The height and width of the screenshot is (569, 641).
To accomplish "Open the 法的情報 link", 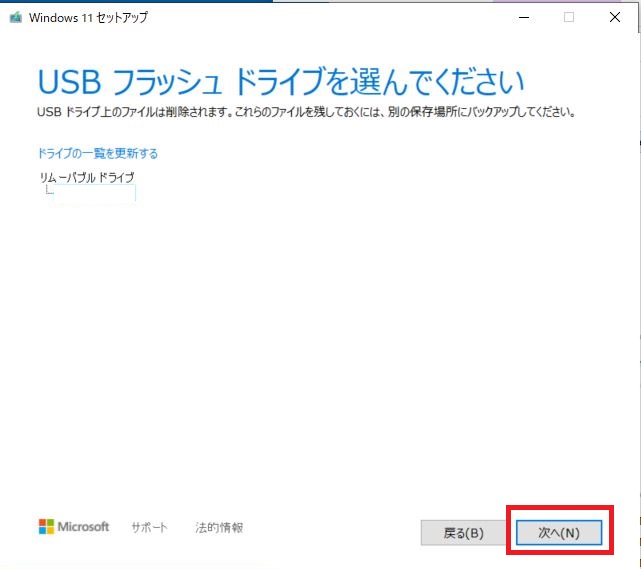I will [219, 528].
